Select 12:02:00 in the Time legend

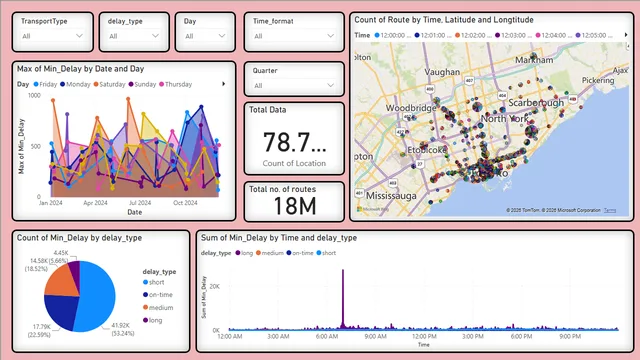pyautogui.click(x=473, y=35)
